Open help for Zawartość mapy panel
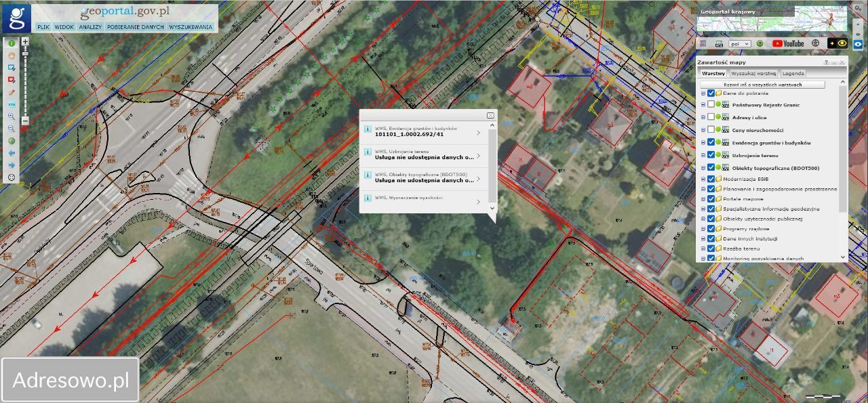This screenshot has height=403, width=868. tap(826, 62)
